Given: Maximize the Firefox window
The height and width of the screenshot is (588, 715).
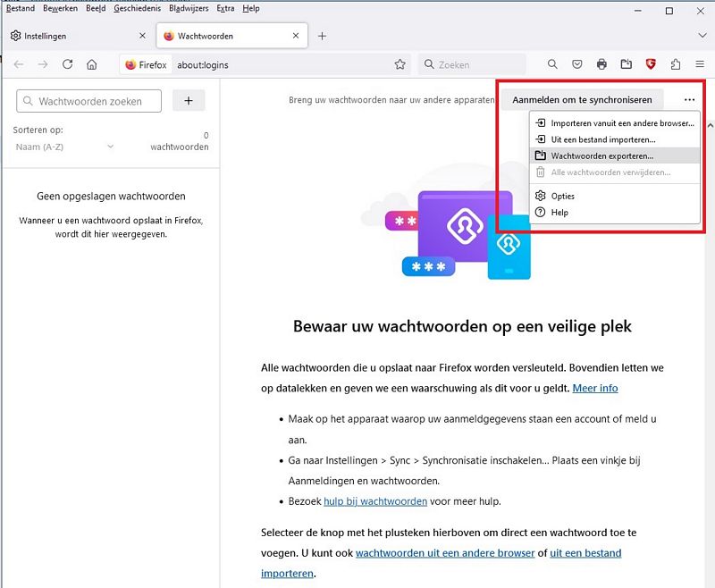Looking at the screenshot, I should (669, 11).
